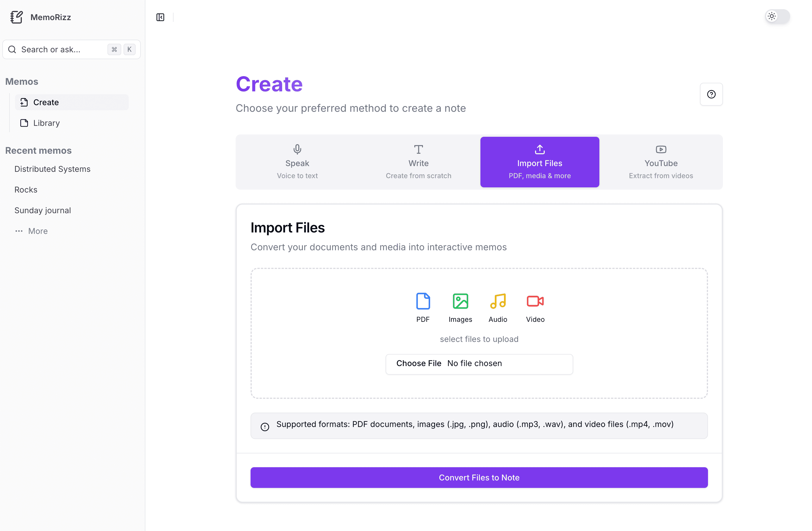Click Convert Files to Note button

click(479, 478)
